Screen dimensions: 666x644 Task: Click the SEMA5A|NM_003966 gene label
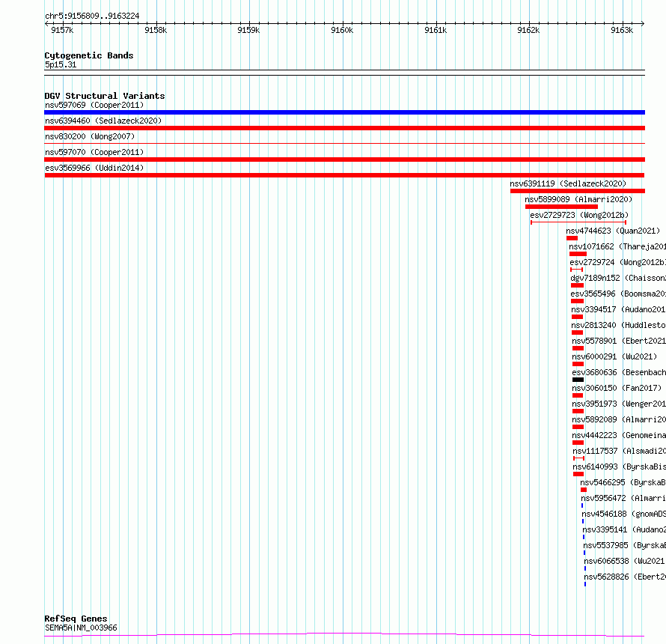(x=81, y=628)
